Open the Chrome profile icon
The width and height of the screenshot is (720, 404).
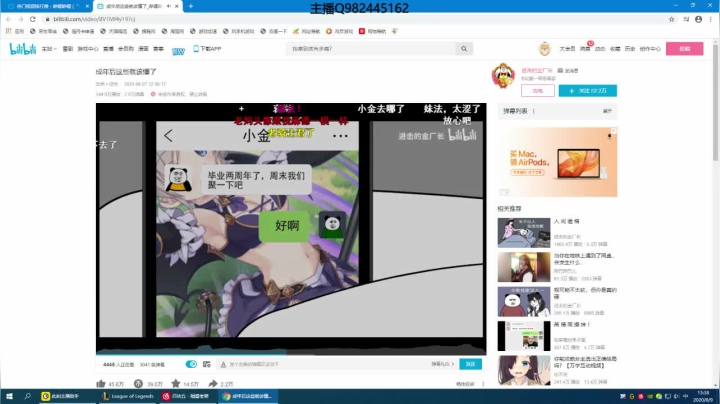click(698, 19)
